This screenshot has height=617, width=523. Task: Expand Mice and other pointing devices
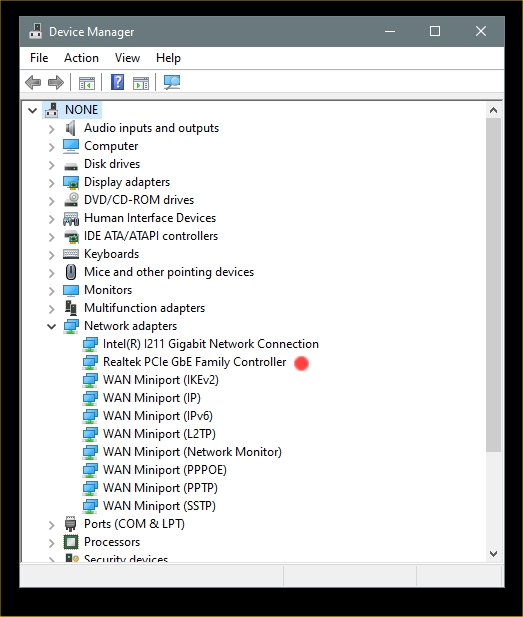coord(52,273)
